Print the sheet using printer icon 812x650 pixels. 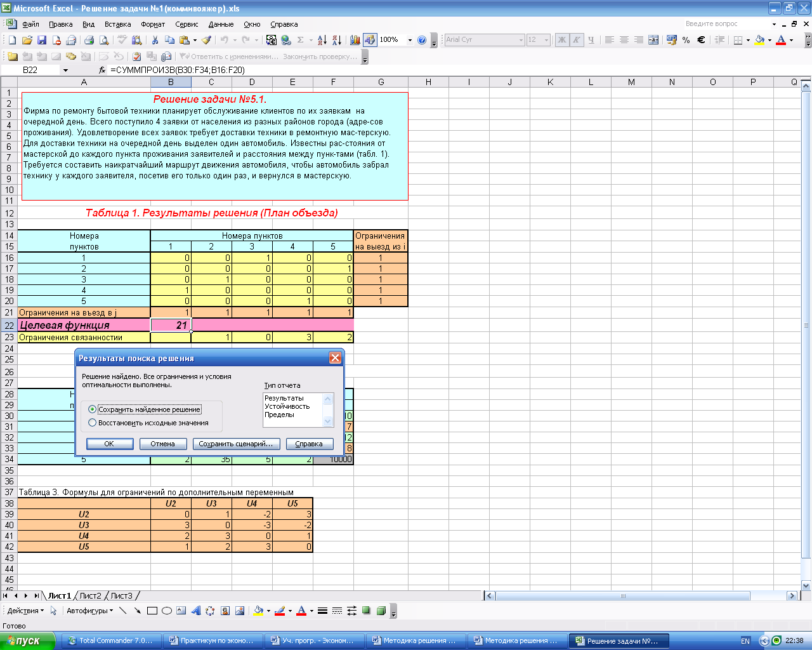[89, 40]
